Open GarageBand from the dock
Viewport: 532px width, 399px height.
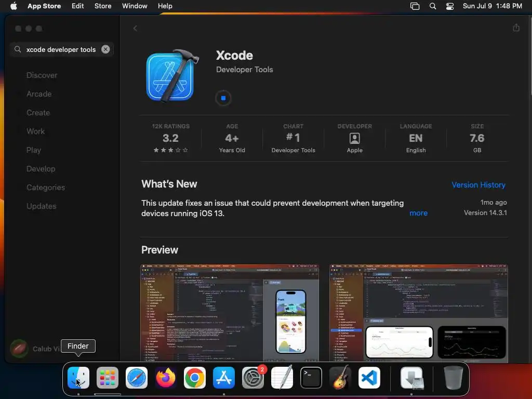340,378
